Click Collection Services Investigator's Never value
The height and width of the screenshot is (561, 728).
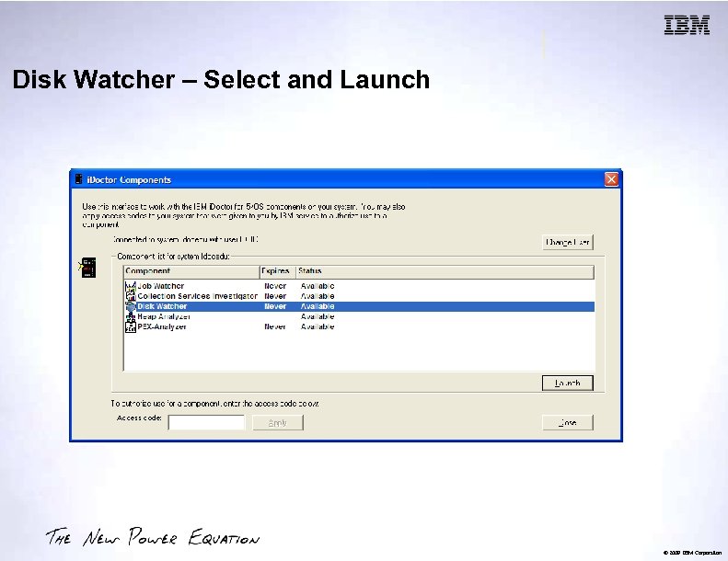coord(275,296)
